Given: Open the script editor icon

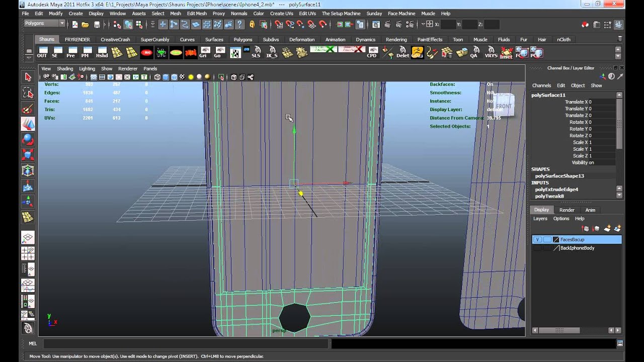Looking at the screenshot, I should tap(620, 343).
